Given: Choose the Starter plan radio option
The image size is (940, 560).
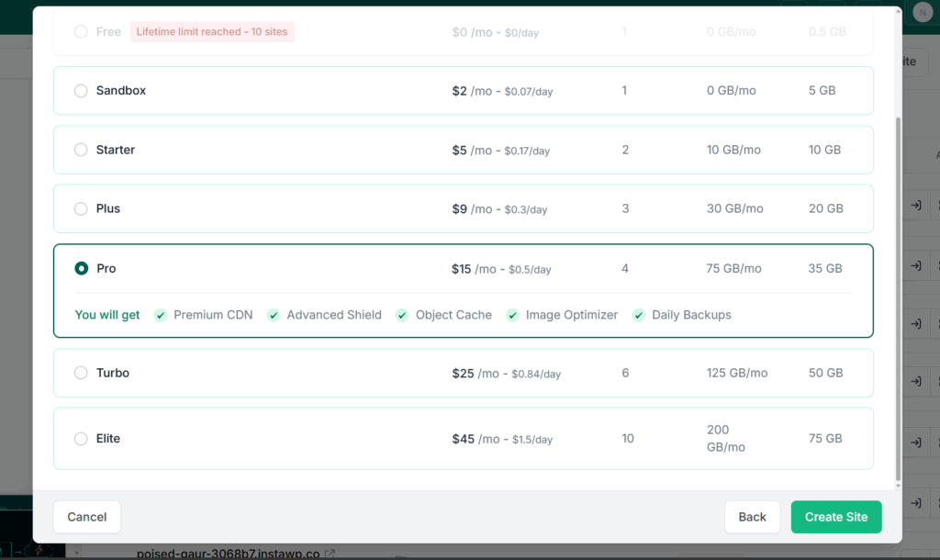Looking at the screenshot, I should [x=81, y=150].
